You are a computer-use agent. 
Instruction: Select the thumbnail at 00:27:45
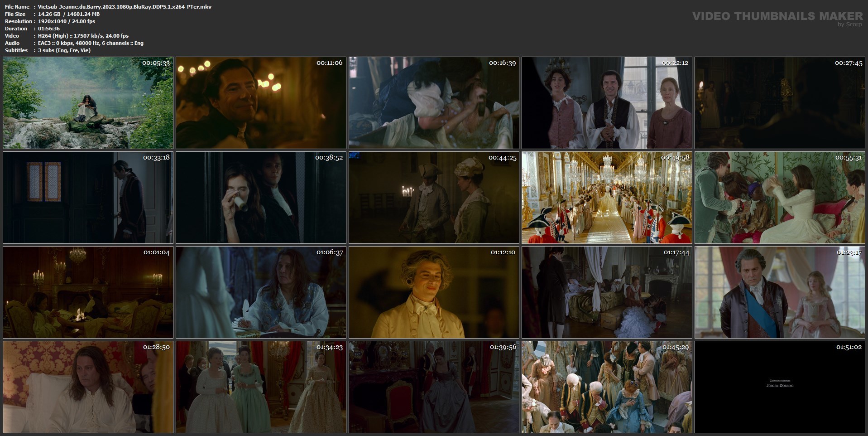(780, 103)
